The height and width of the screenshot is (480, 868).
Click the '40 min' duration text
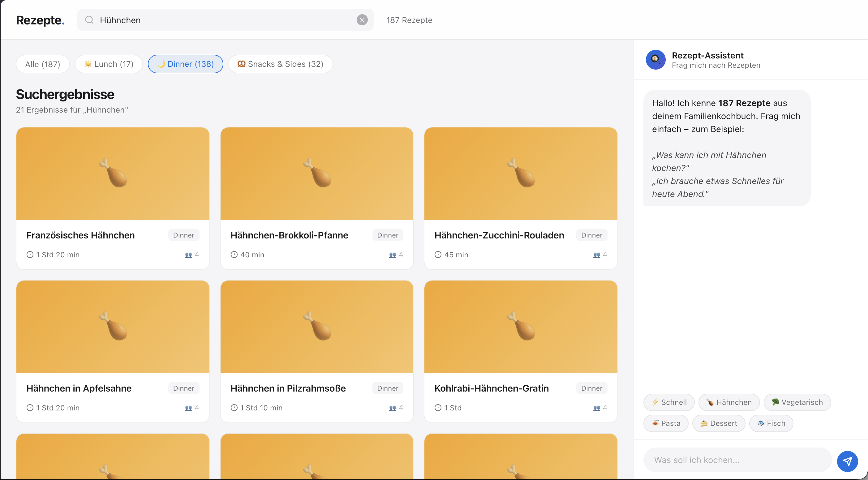tap(252, 255)
